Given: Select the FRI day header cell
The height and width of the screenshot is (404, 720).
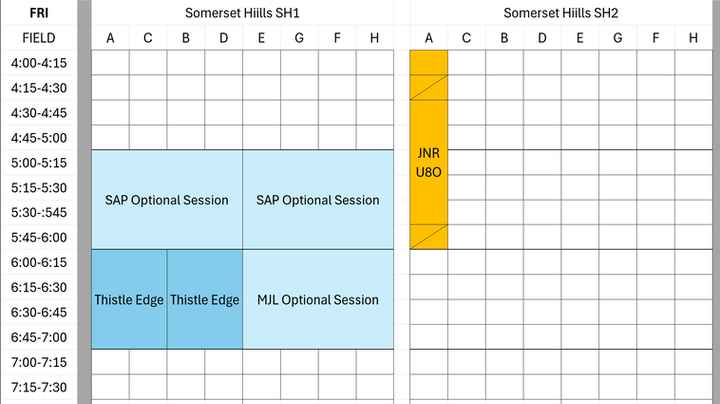Looking at the screenshot, I should [39, 13].
